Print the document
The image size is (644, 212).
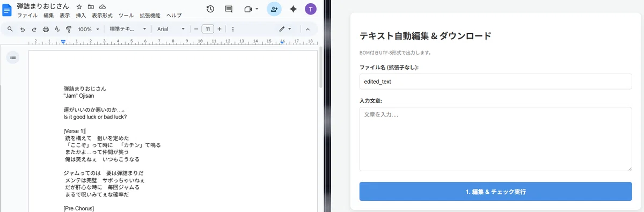pyautogui.click(x=46, y=29)
